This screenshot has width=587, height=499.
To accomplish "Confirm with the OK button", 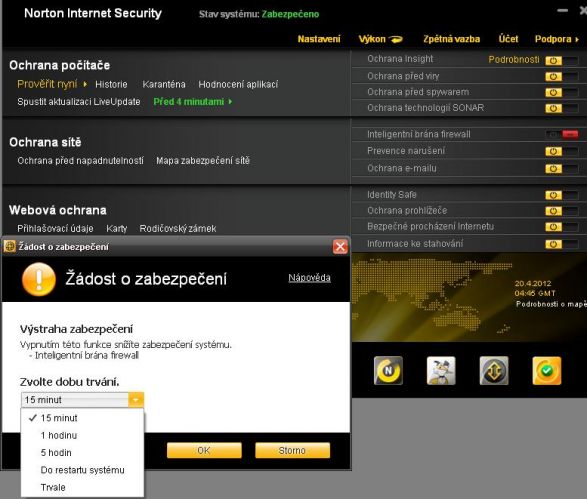I will (x=204, y=450).
